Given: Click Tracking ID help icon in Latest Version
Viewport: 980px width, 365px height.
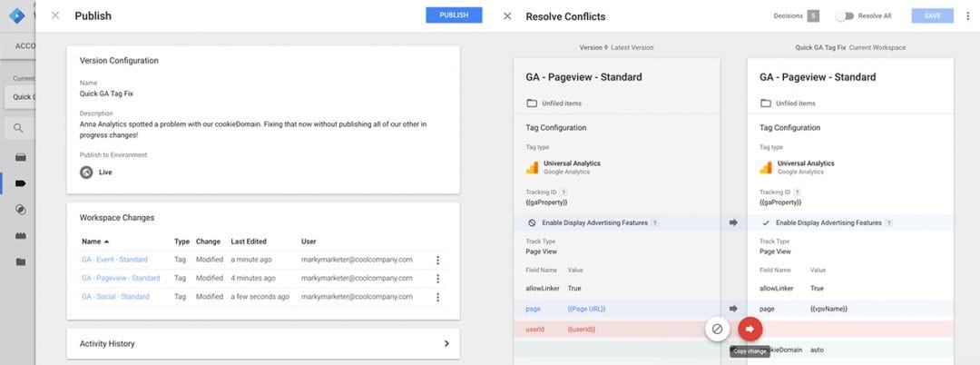Looking at the screenshot, I should (563, 192).
